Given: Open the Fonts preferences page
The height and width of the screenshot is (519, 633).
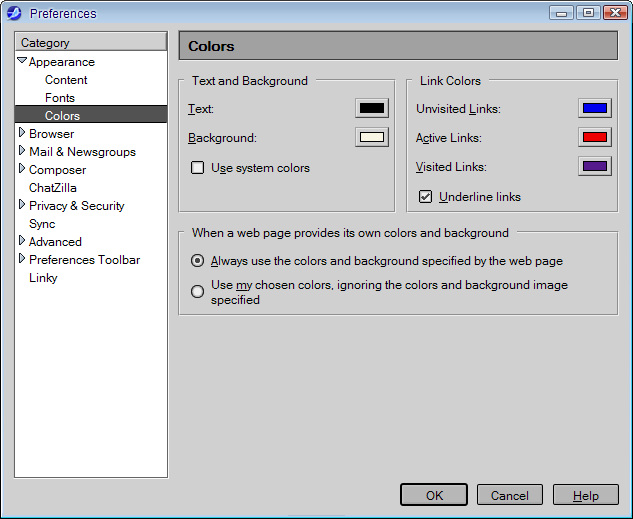Looking at the screenshot, I should [x=60, y=98].
